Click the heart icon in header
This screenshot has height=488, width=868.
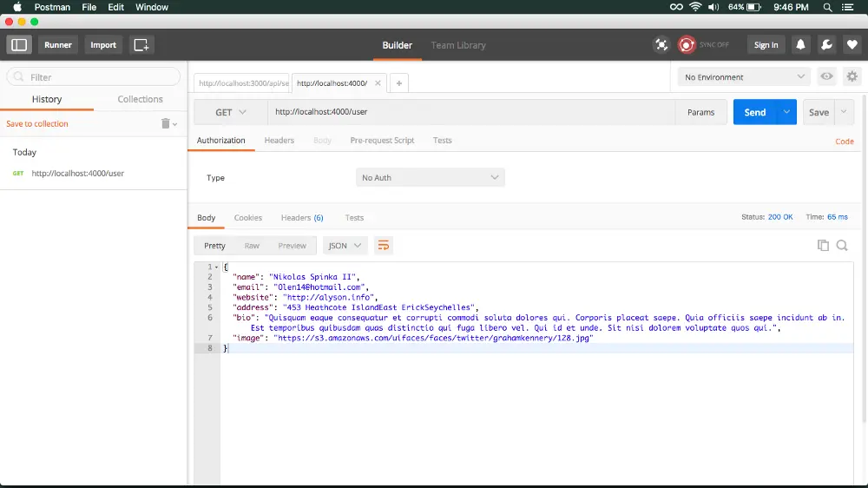[852, 45]
